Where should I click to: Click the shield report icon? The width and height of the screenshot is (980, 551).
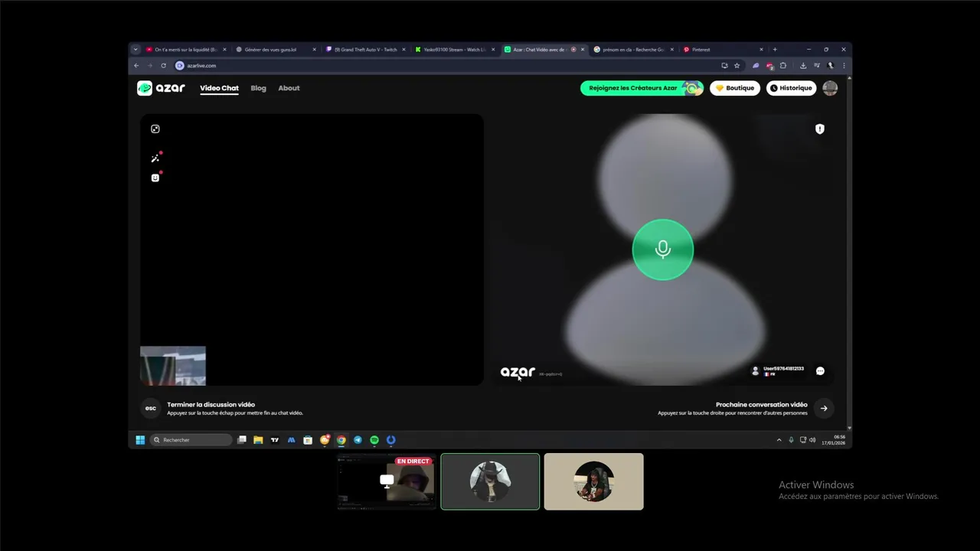coord(820,129)
